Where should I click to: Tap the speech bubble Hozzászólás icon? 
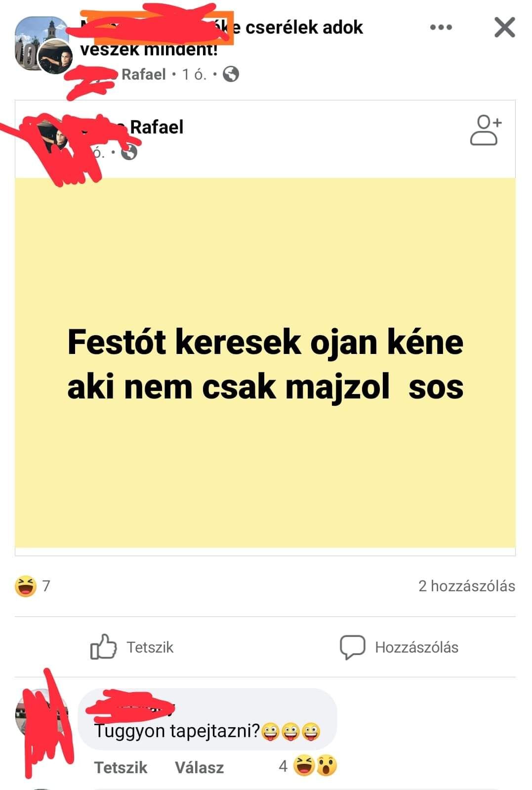[352, 647]
